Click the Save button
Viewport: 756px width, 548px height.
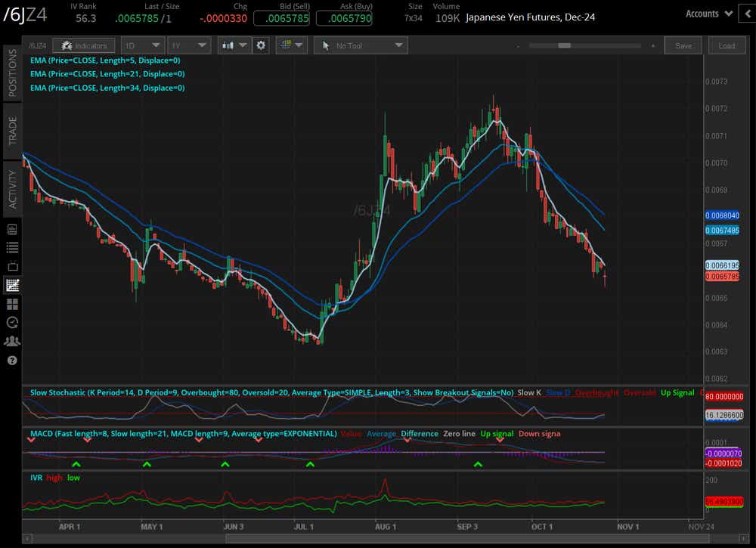(683, 45)
